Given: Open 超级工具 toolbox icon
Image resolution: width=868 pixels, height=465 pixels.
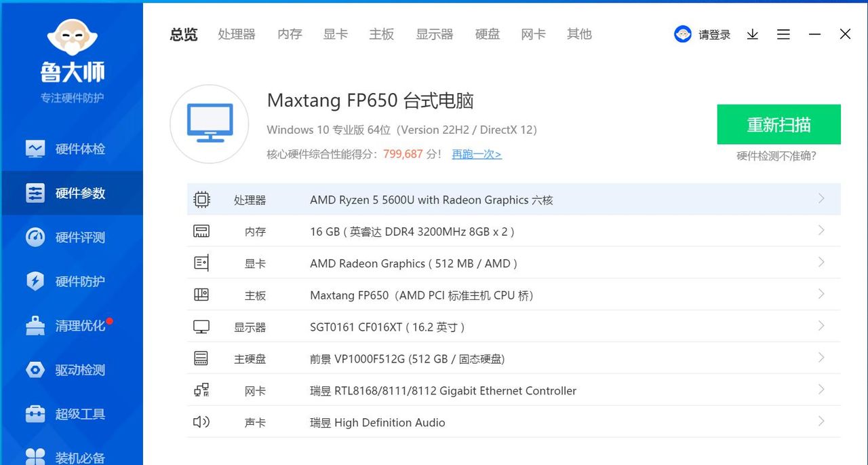Looking at the screenshot, I should coord(35,413).
